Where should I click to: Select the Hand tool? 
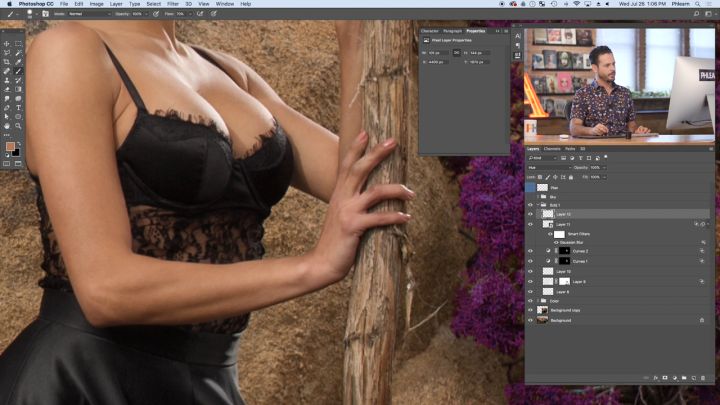[7, 126]
